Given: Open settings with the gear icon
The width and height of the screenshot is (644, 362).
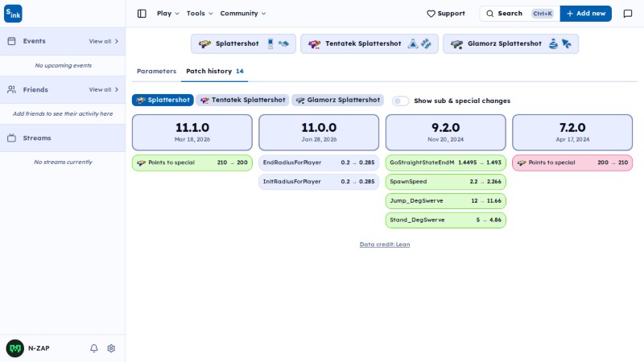Looking at the screenshot, I should 111,348.
